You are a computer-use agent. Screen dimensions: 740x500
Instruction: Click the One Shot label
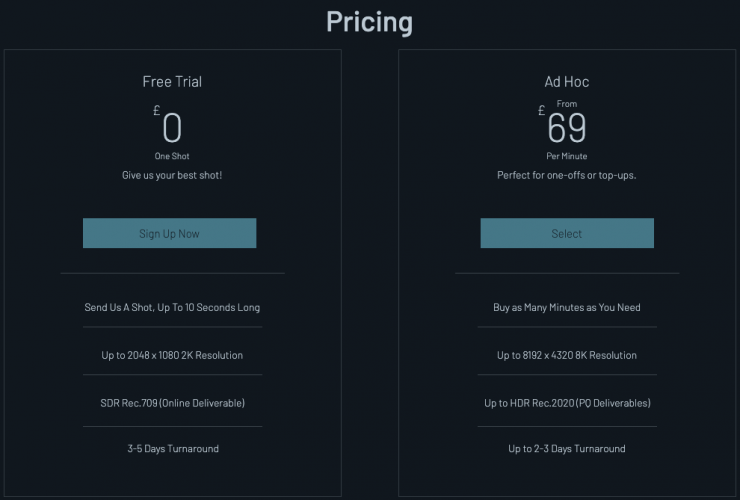pyautogui.click(x=172, y=156)
